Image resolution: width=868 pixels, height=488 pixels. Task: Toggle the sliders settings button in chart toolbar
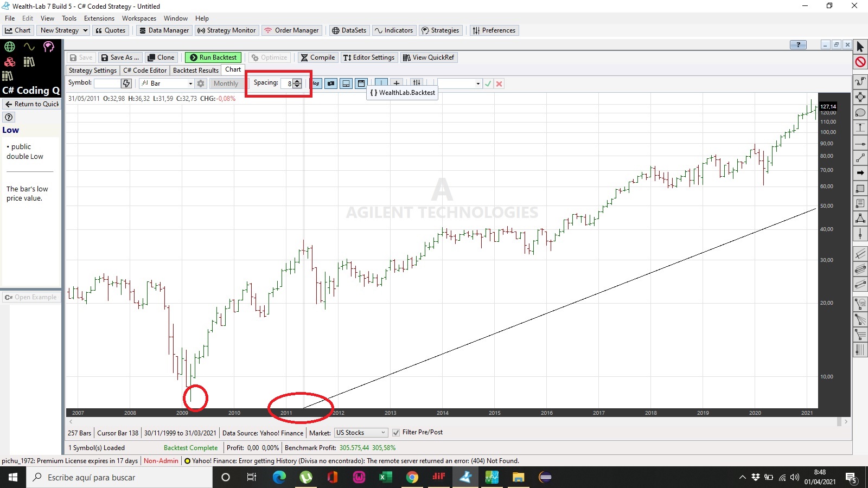[416, 84]
